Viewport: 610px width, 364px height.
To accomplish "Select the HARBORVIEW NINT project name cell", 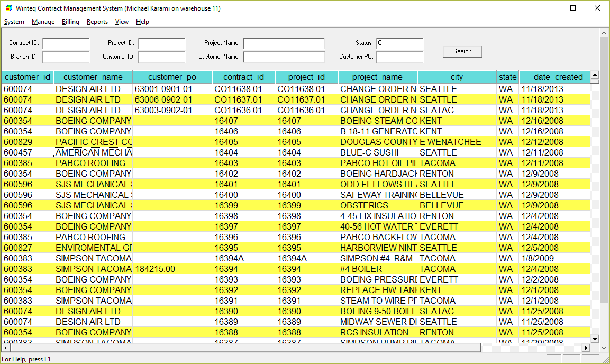I will (378, 248).
